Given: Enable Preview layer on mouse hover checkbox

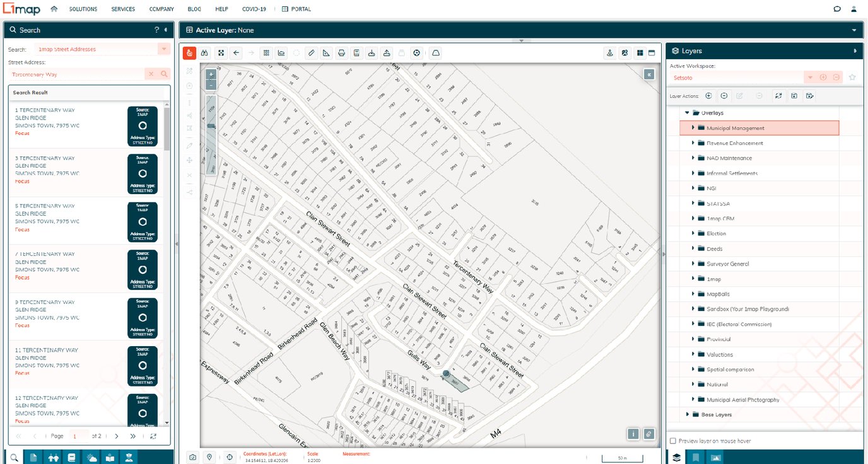Looking at the screenshot, I should tap(673, 441).
